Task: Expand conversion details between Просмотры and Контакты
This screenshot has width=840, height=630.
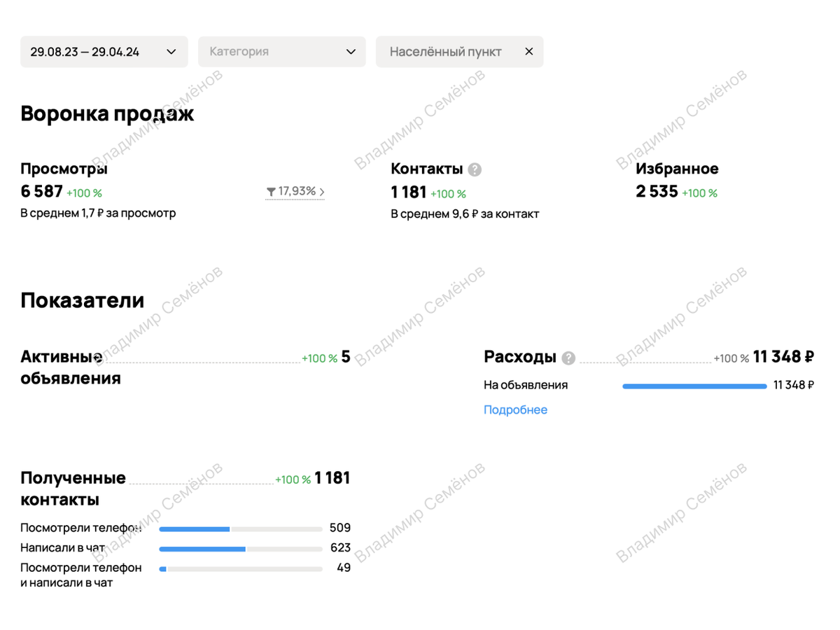Action: tap(295, 190)
